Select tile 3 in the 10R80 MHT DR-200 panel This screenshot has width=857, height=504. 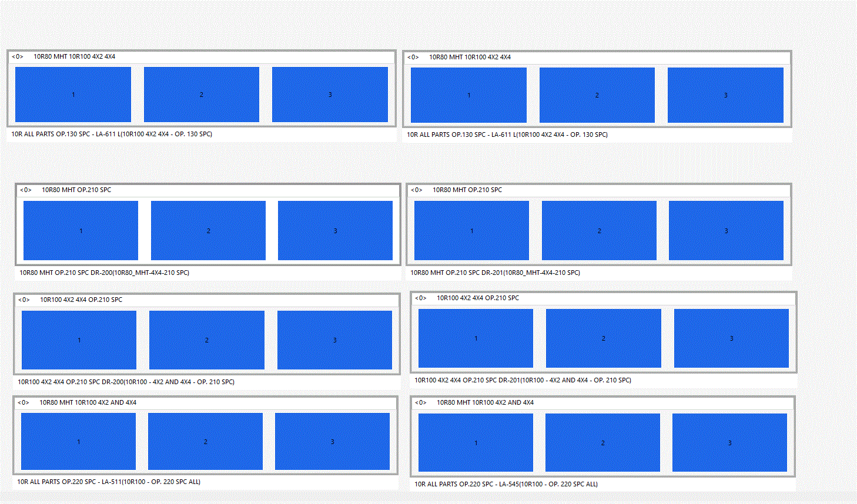[x=335, y=230]
